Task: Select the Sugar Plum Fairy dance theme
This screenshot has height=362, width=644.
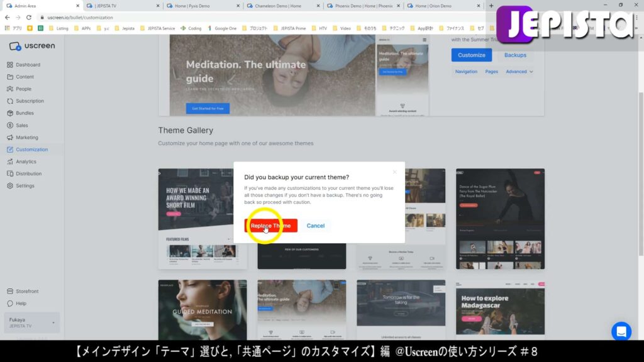Action: click(500, 219)
